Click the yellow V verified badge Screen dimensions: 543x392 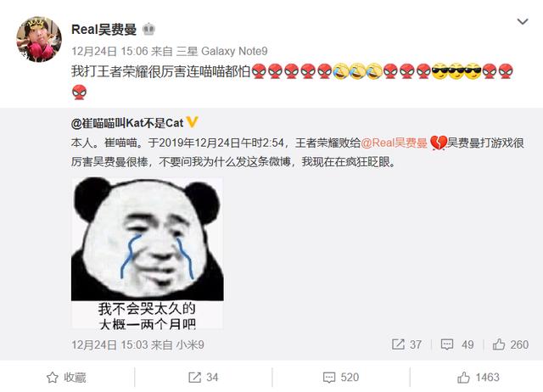point(192,122)
